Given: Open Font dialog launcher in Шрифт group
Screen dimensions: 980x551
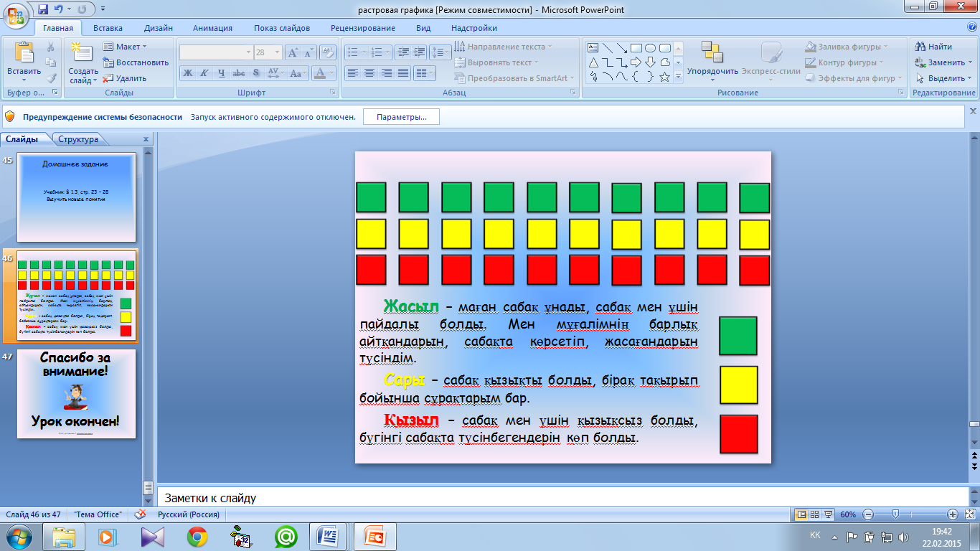Looking at the screenshot, I should pyautogui.click(x=333, y=93).
